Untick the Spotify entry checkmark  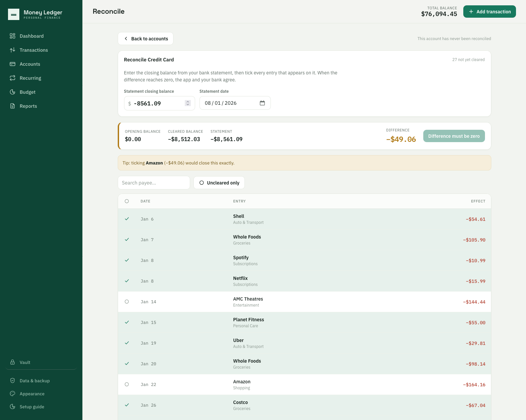(127, 260)
